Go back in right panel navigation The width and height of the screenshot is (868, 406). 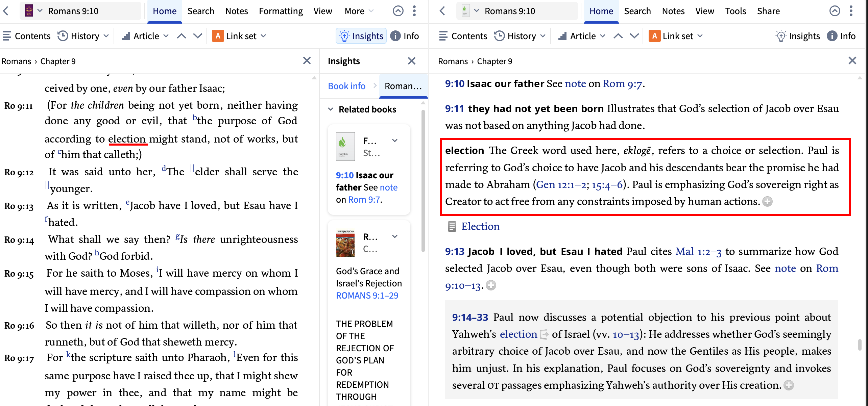click(442, 11)
